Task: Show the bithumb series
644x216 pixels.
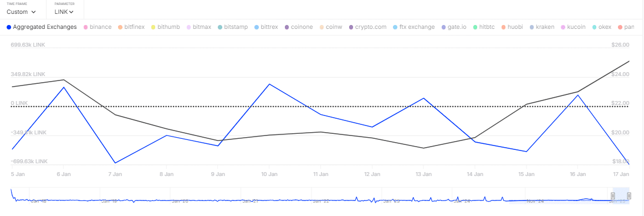Action: (x=165, y=27)
